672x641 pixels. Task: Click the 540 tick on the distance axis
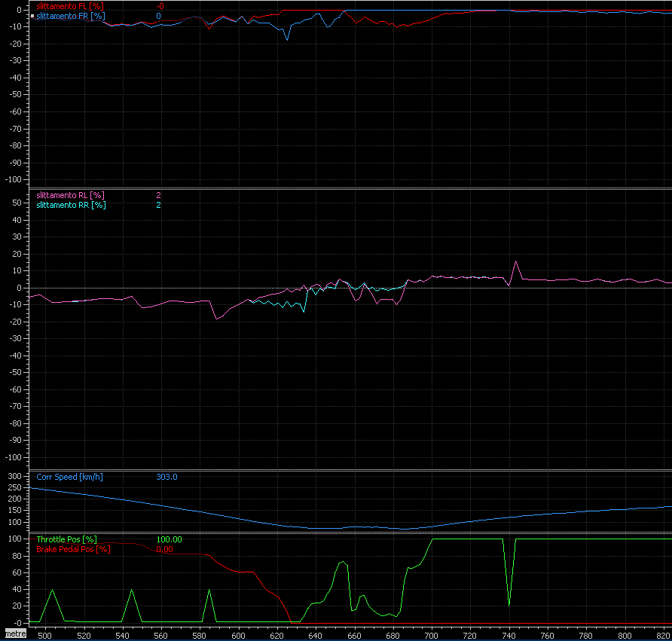122,636
